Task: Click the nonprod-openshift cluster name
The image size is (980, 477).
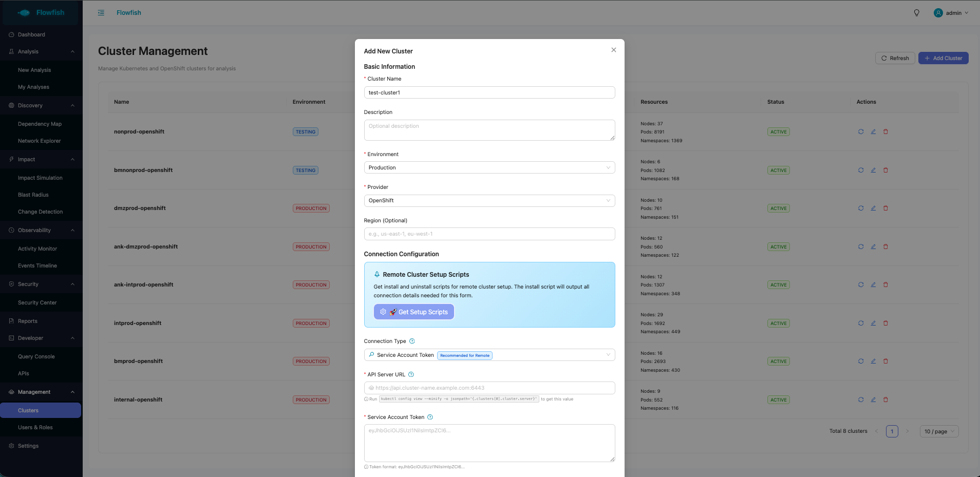Action: (139, 131)
